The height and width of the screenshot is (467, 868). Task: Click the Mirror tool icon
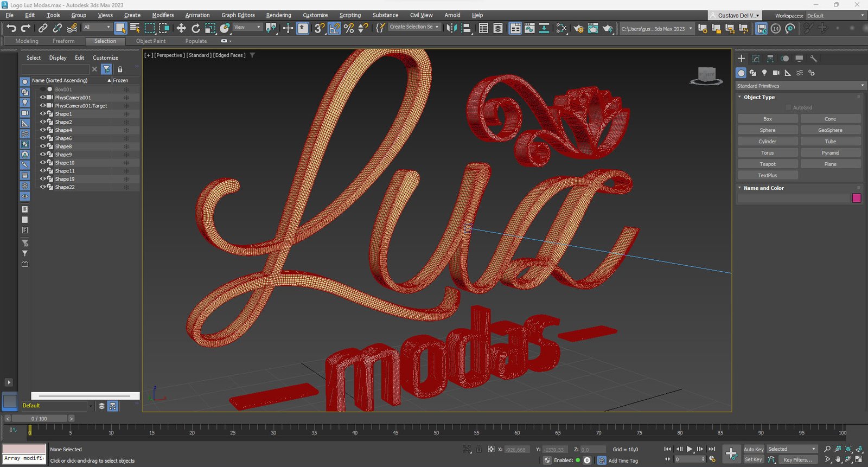pyautogui.click(x=451, y=28)
